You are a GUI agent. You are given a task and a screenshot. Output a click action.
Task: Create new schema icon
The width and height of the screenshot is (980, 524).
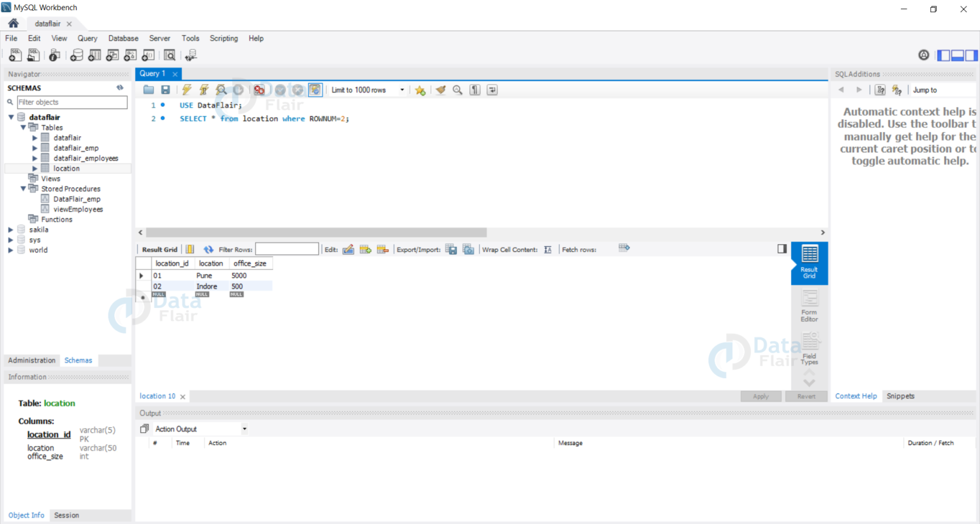[77, 55]
